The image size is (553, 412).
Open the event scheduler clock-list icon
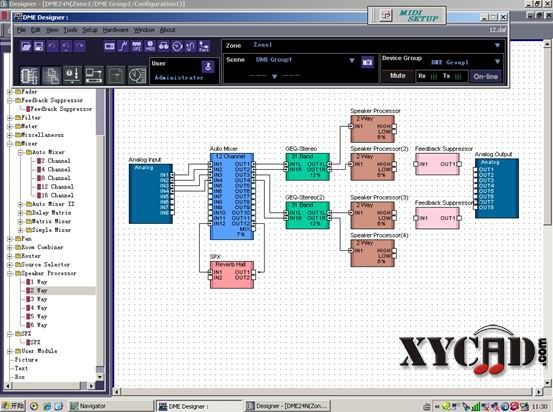pyautogui.click(x=137, y=75)
